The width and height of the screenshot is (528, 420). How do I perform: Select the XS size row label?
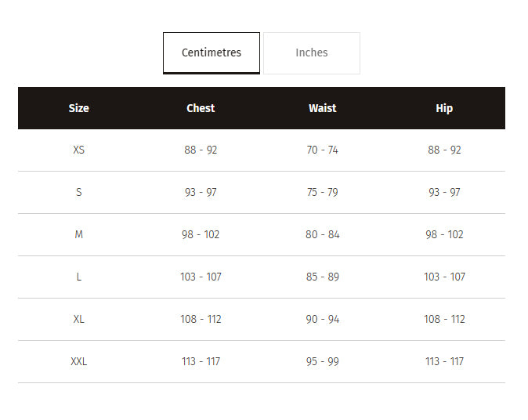tap(79, 150)
